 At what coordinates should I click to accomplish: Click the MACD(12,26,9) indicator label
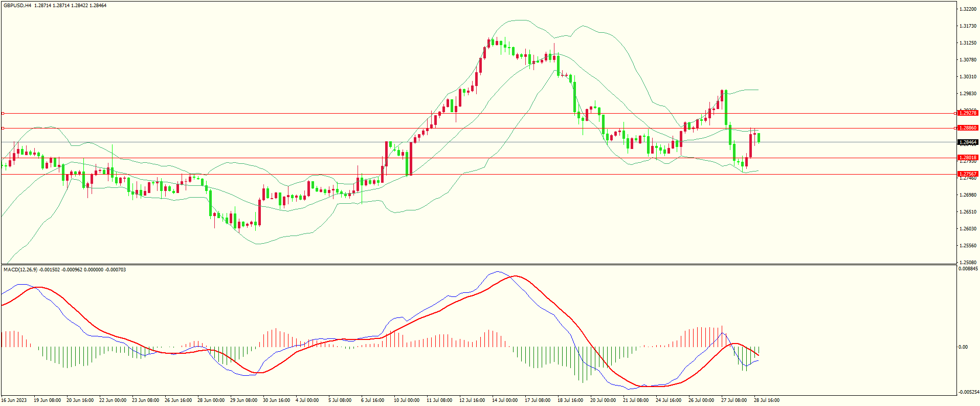pos(20,270)
